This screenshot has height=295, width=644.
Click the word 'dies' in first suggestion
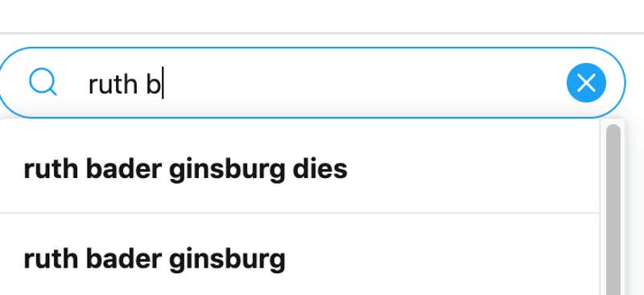tap(320, 168)
